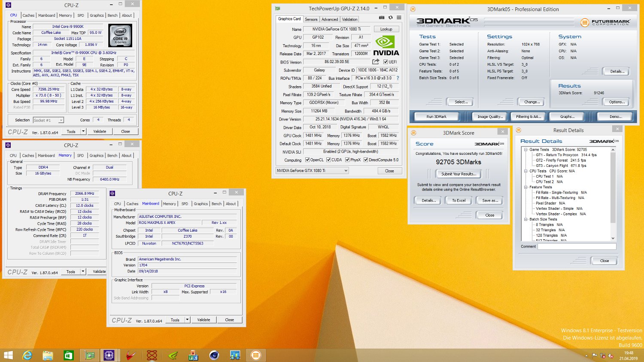Click the NVIDIA logo in GPU-Z

coord(386,45)
